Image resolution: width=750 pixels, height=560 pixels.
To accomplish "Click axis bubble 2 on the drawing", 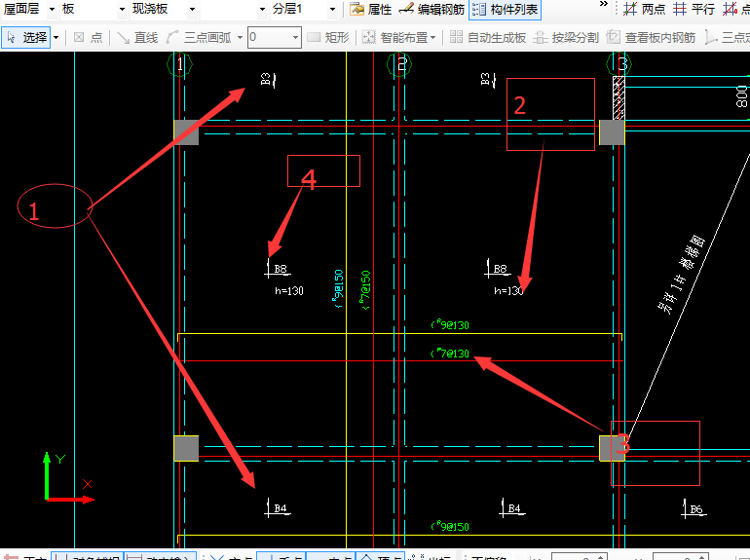I will click(x=399, y=64).
